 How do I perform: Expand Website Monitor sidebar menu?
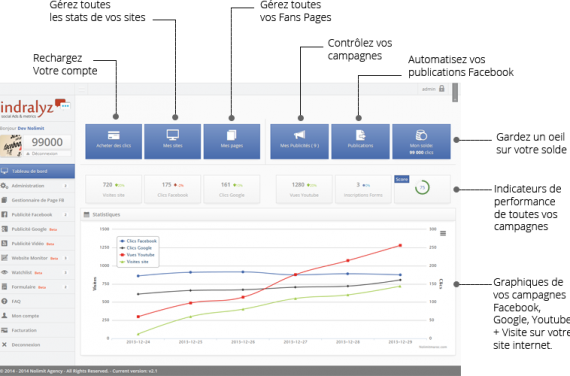(x=37, y=258)
